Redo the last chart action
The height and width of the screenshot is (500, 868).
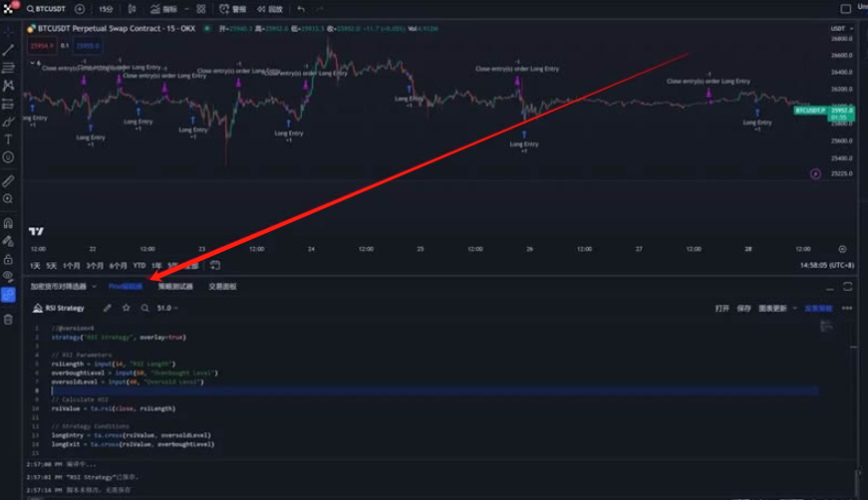(x=320, y=9)
